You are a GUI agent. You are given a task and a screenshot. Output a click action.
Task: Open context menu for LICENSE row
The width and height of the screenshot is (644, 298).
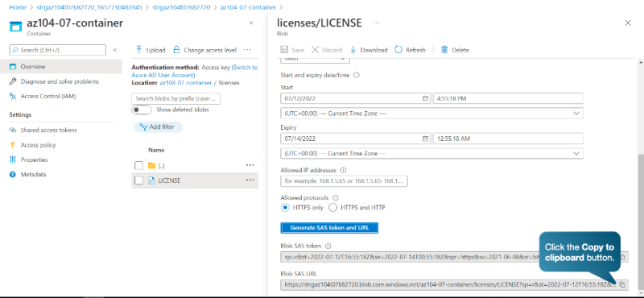pos(250,180)
